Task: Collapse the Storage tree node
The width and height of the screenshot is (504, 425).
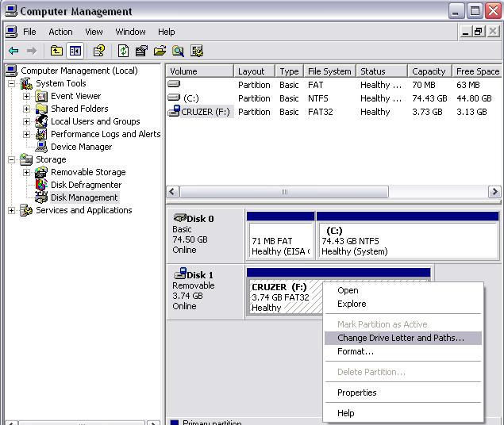Action: (x=12, y=159)
